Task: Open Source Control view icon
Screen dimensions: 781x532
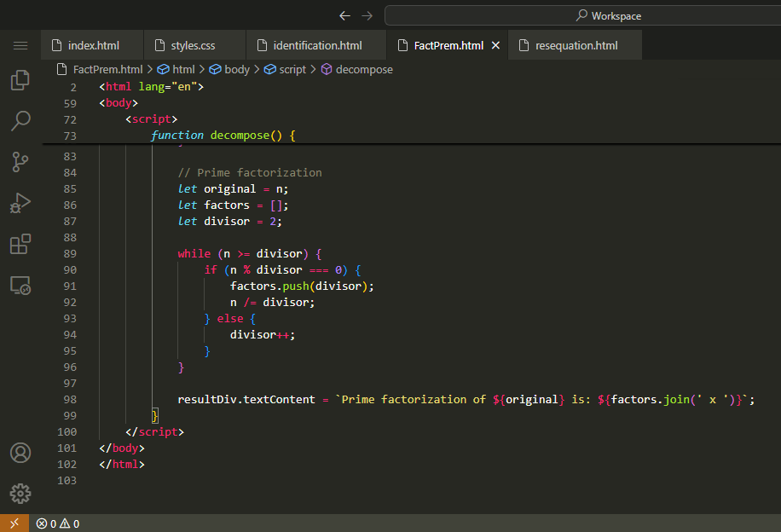Action: click(x=20, y=162)
